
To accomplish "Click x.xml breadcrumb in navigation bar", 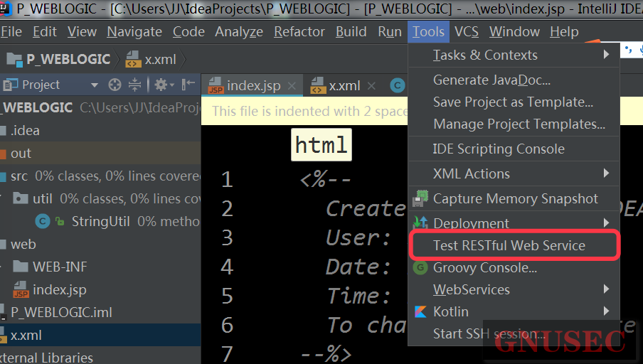I will coord(152,60).
